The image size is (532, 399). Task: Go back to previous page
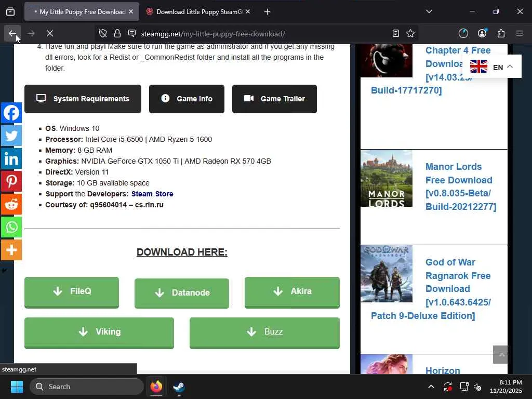click(x=12, y=33)
